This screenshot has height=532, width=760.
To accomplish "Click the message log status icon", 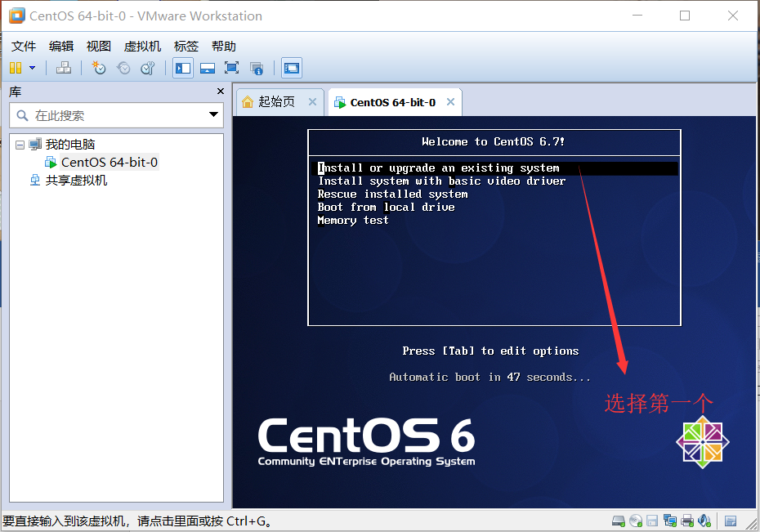I will [731, 521].
